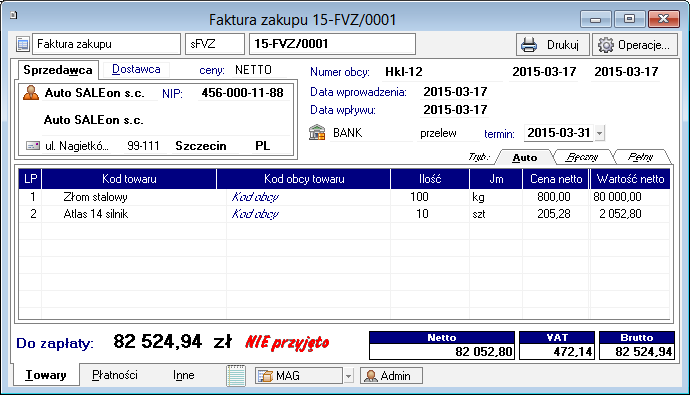
Task: Click the printer icon on Drukuj
Action: (x=529, y=45)
